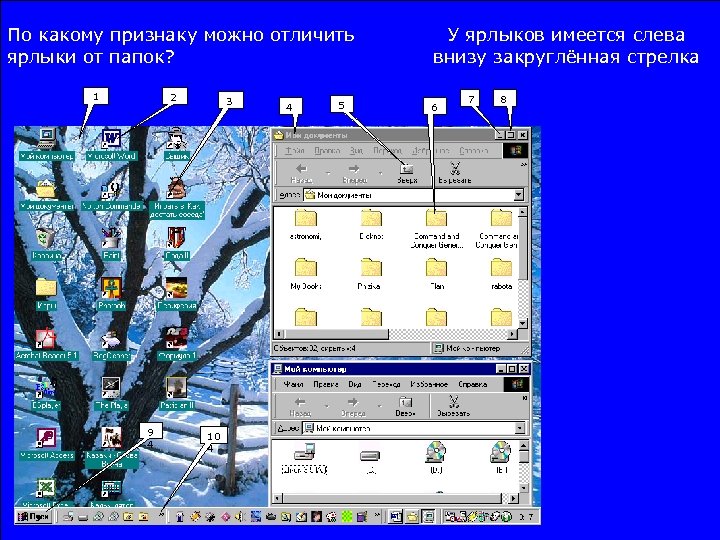This screenshot has width=720, height=540.
Task: Open Файл menu in Мои документы
Action: coord(294,151)
